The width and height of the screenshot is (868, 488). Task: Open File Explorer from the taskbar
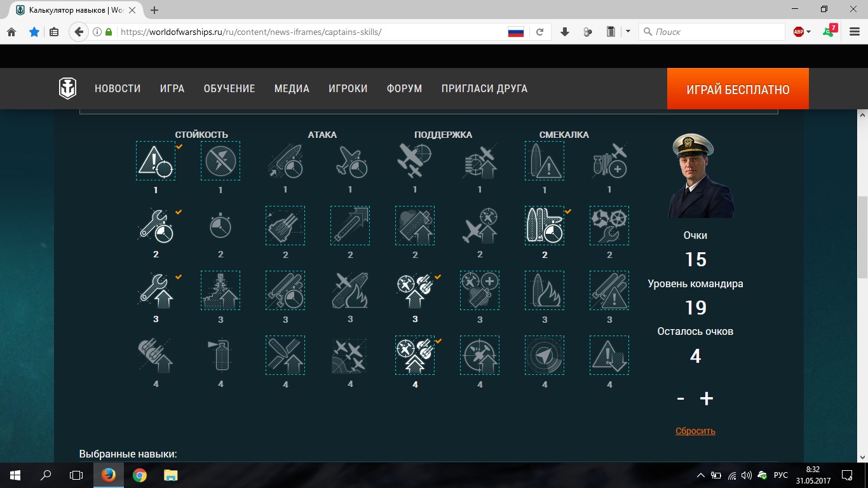coord(170,475)
